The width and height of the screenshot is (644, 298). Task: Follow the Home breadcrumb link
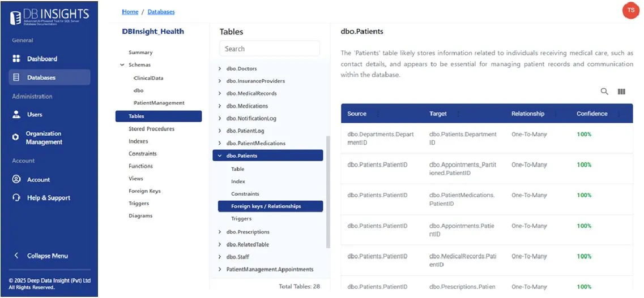130,11
